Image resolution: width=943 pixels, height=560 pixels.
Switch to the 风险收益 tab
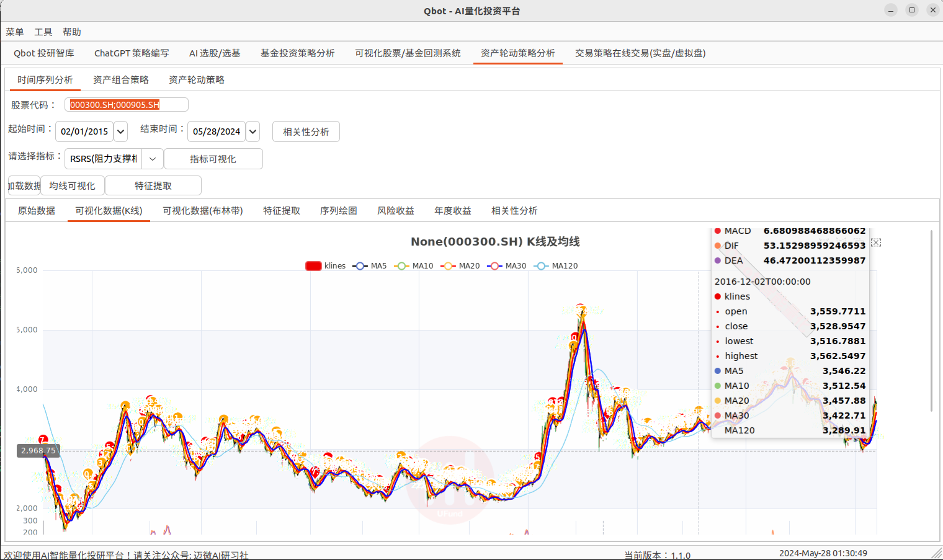coord(395,210)
